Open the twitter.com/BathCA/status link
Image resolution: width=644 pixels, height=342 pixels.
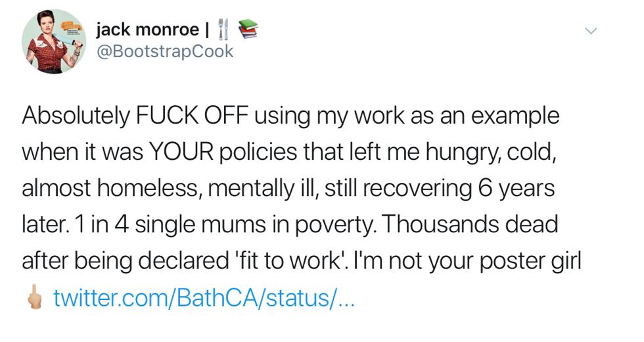[204, 298]
